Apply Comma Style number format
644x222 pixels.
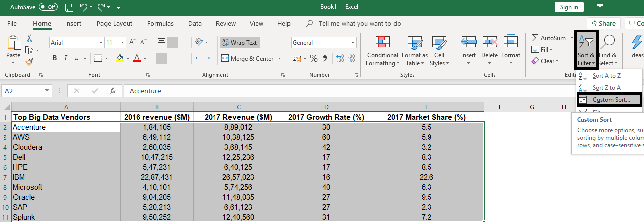325,59
